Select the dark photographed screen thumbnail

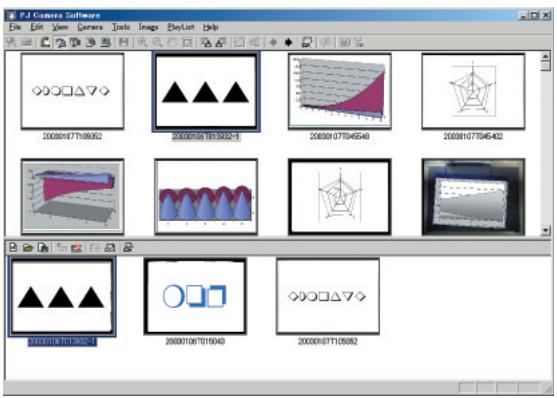(x=473, y=197)
